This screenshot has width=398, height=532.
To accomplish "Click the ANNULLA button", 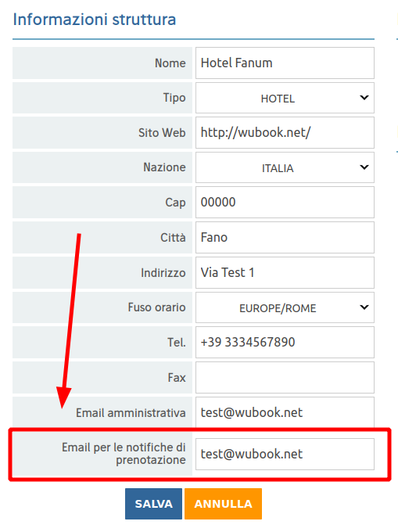I will click(x=223, y=504).
